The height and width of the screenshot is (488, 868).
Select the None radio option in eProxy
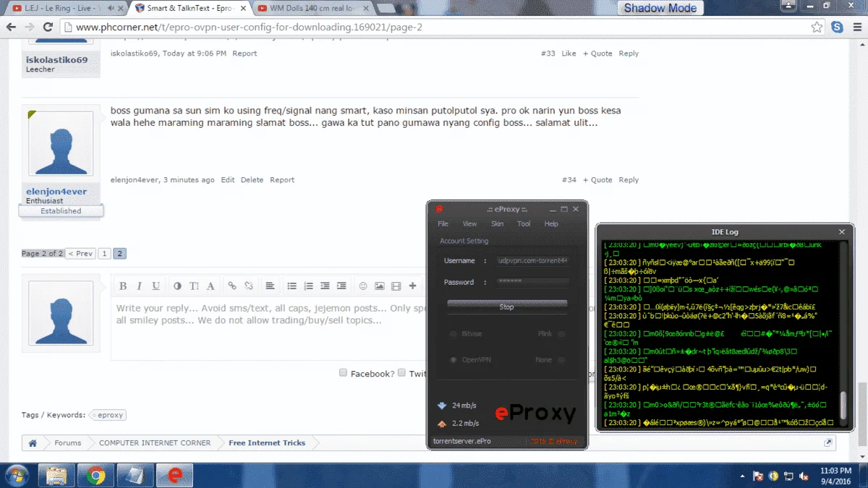[x=561, y=359]
